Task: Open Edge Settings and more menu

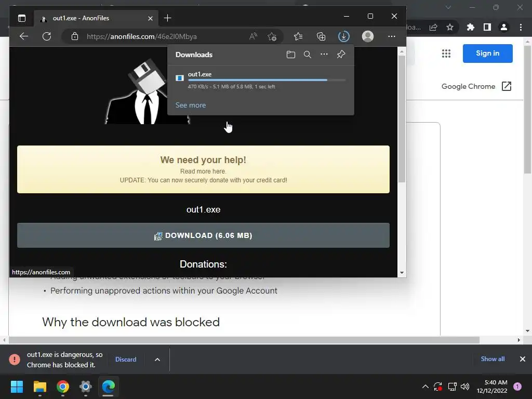Action: (x=392, y=36)
